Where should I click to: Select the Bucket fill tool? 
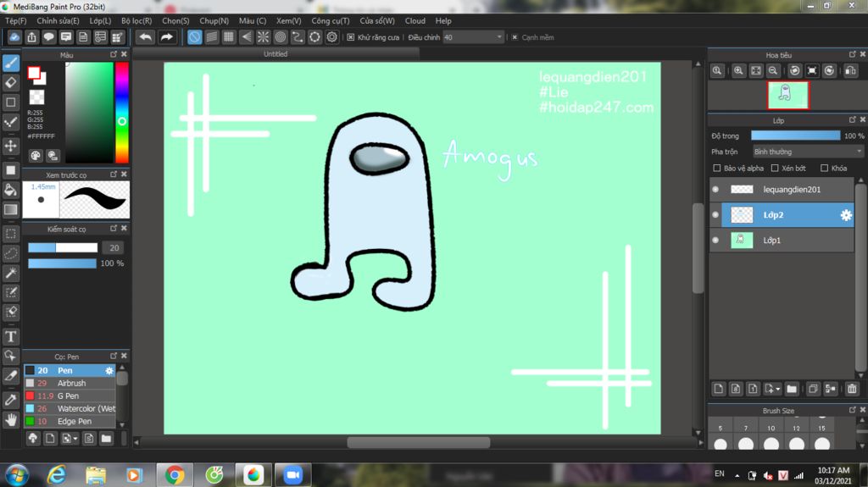11,191
